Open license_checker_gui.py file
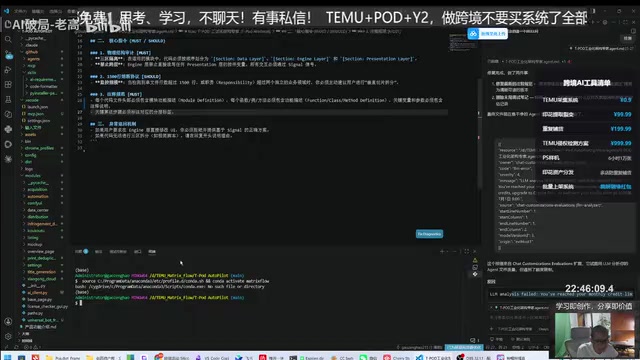 (47, 306)
